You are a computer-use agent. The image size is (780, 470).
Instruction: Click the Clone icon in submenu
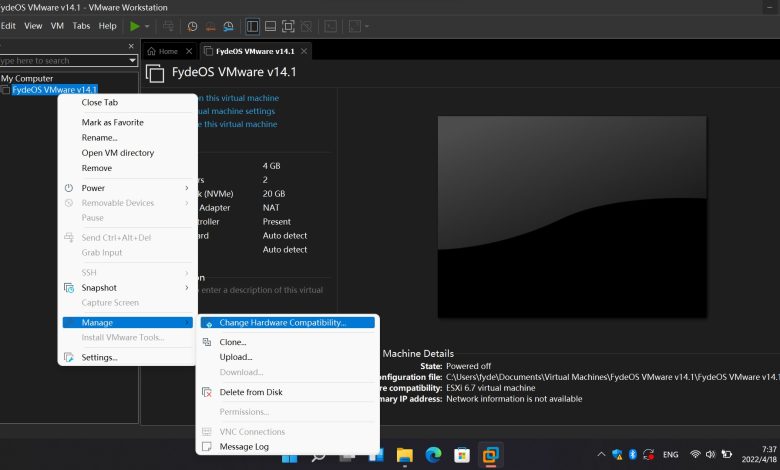(207, 342)
